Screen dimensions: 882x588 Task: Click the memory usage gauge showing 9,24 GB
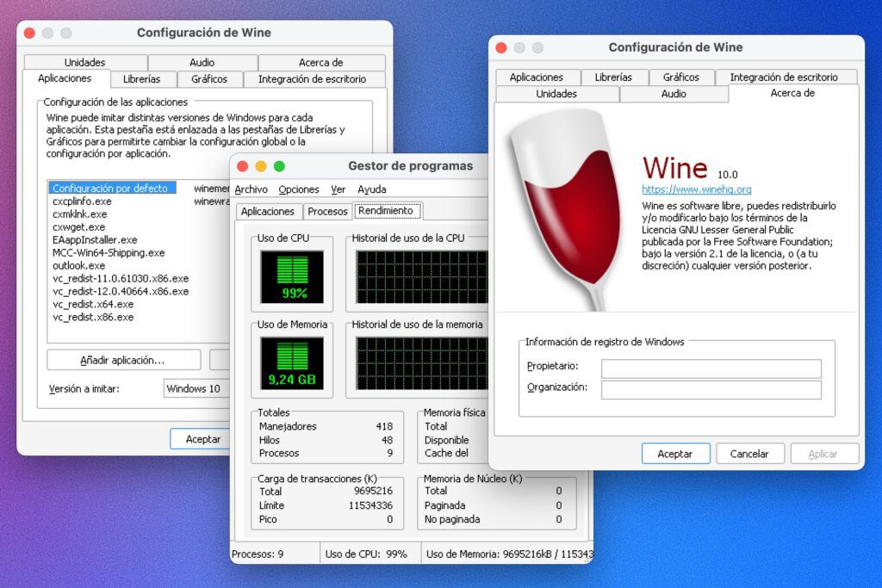(293, 363)
